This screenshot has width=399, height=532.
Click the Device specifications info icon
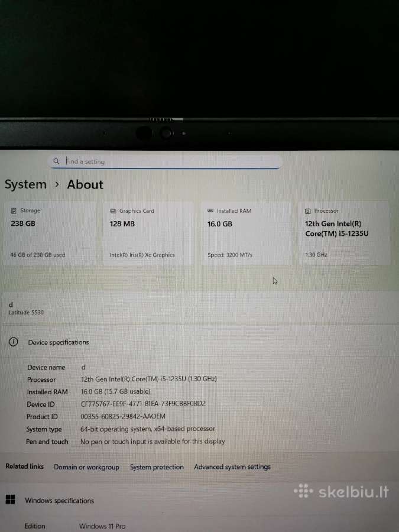click(13, 342)
